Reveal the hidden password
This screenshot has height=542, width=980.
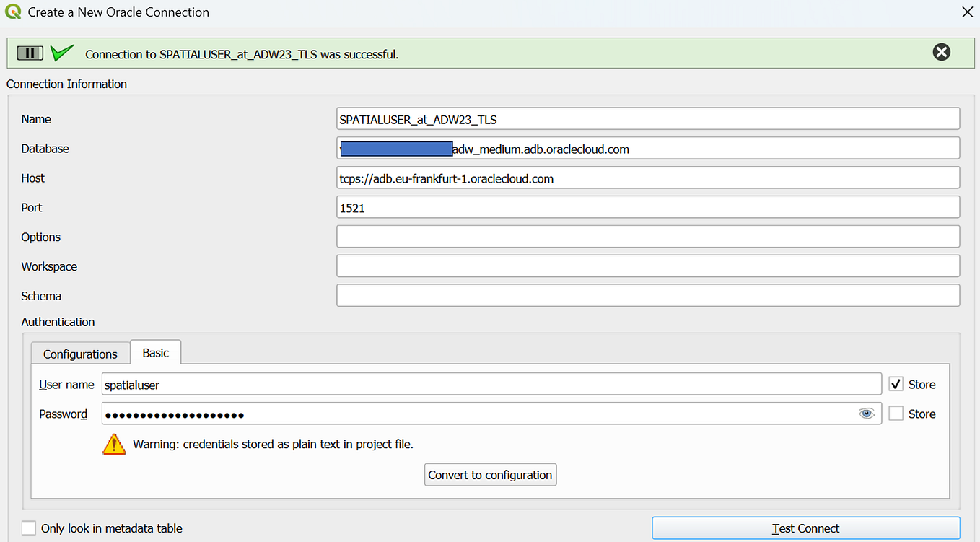[866, 413]
